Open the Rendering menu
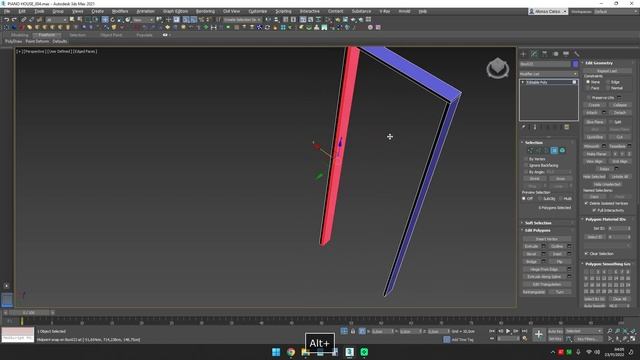 [205, 11]
